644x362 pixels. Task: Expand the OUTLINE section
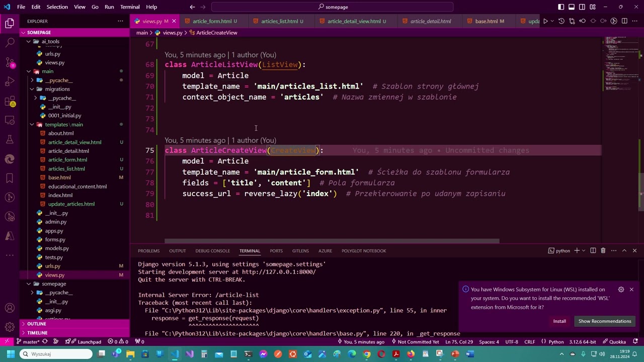(x=75, y=324)
